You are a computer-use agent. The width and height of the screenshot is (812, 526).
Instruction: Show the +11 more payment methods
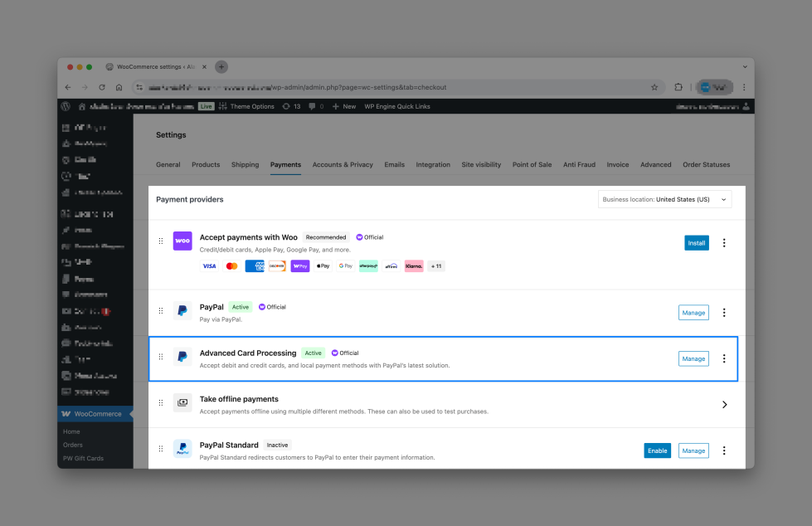(x=436, y=266)
